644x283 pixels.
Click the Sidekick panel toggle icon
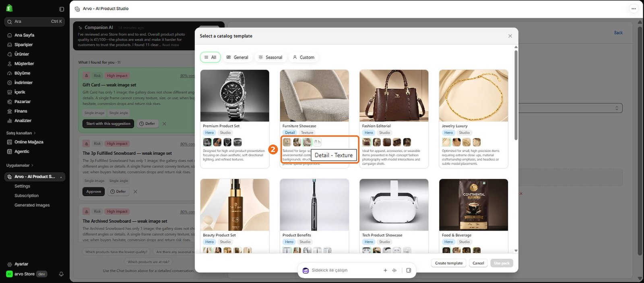click(409, 270)
